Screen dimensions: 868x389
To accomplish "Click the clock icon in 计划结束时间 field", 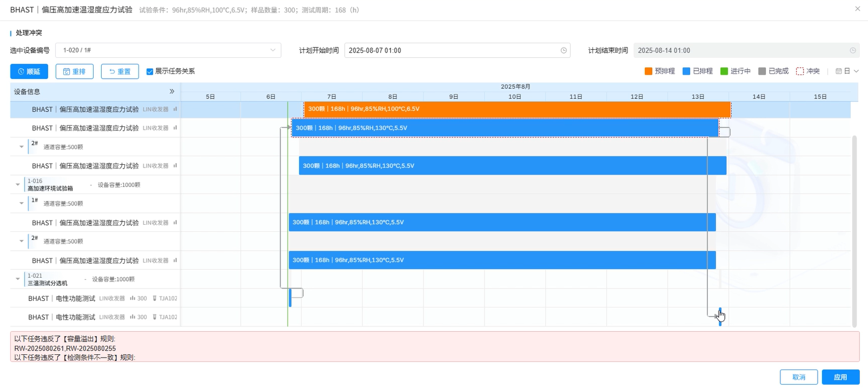I will pos(853,50).
